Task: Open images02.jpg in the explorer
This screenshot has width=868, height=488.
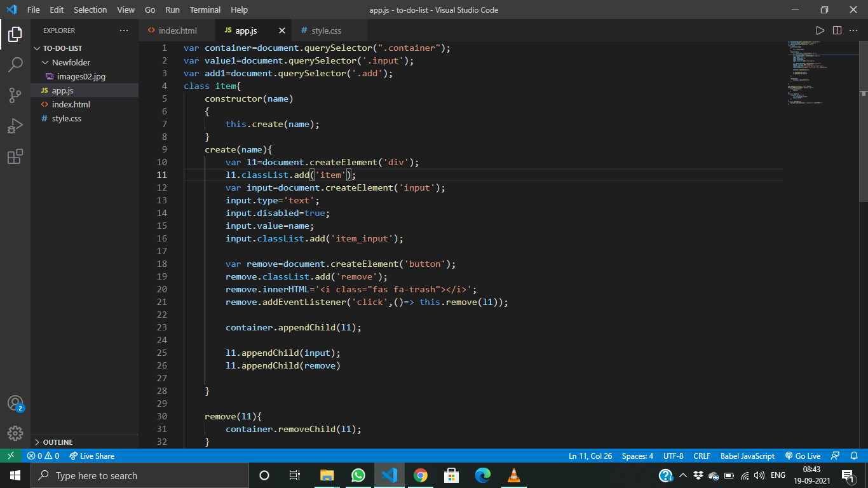Action: point(85,76)
